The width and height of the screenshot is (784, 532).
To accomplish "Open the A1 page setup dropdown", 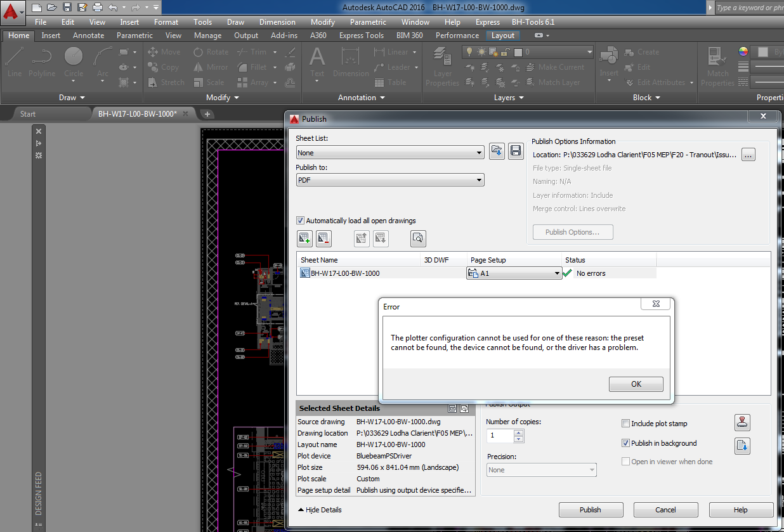I will tap(556, 273).
